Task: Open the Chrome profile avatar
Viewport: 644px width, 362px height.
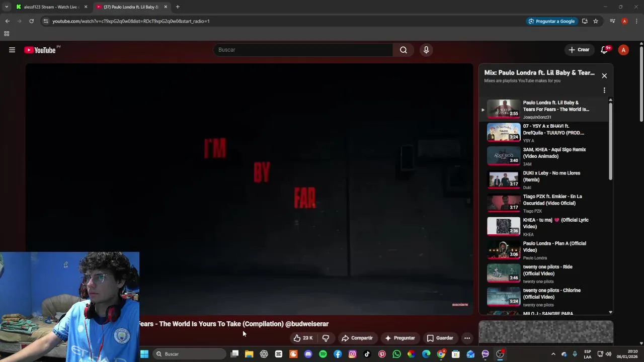Action: coord(624,21)
